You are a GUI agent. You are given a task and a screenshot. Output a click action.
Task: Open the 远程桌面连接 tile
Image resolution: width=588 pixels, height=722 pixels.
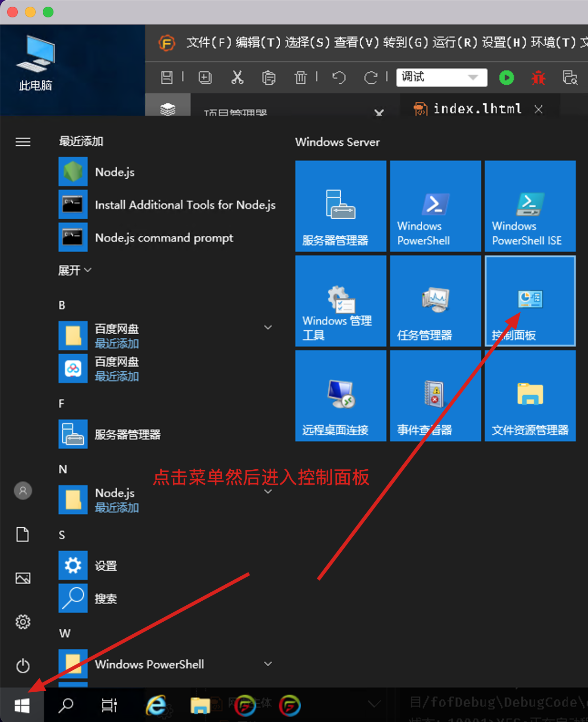click(341, 396)
